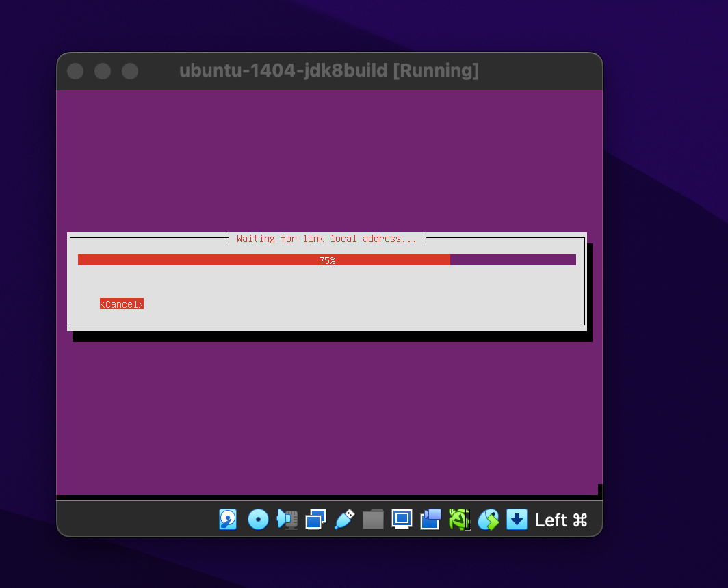Click the green CPU chip icon

pyautogui.click(x=460, y=520)
